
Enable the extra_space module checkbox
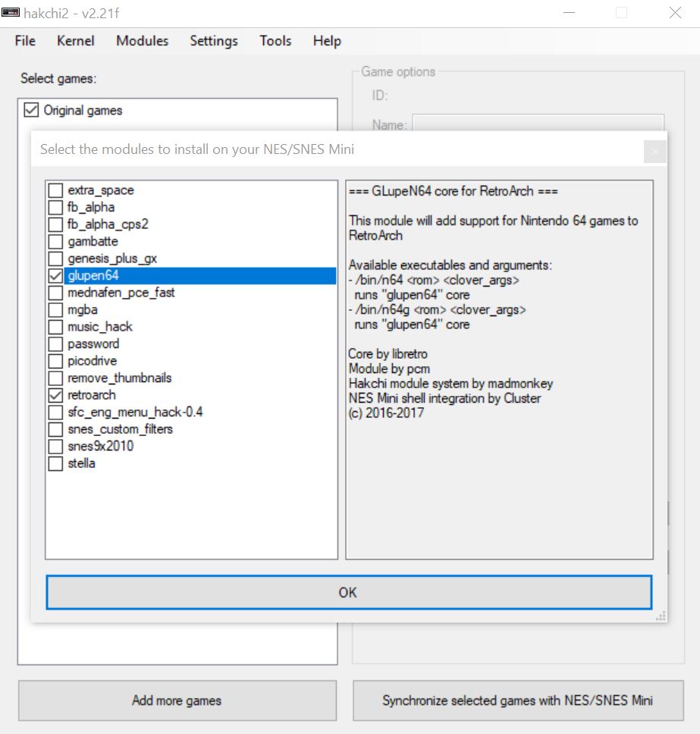tap(55, 190)
